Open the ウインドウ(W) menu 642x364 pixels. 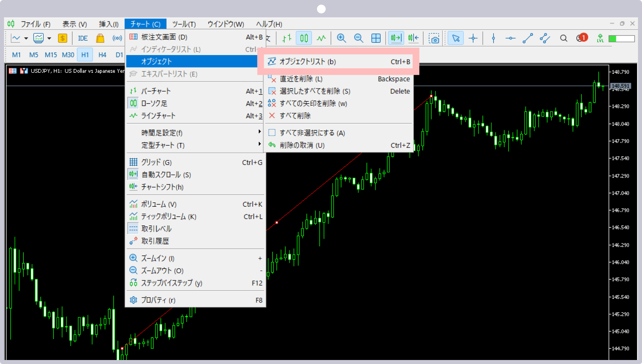[226, 24]
